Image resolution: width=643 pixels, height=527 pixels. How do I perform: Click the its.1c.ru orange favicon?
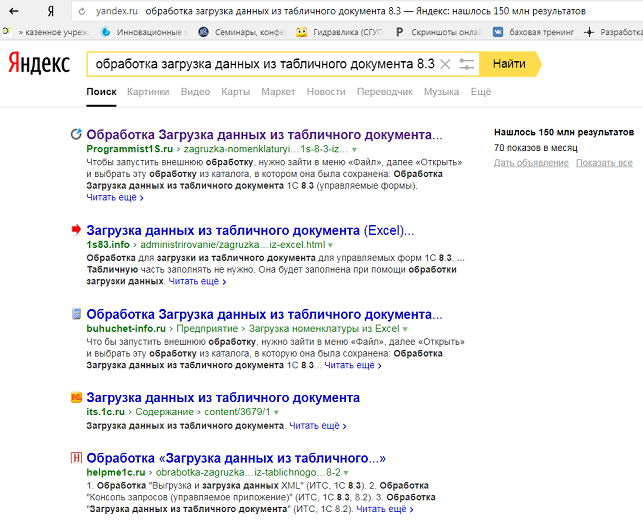[76, 398]
